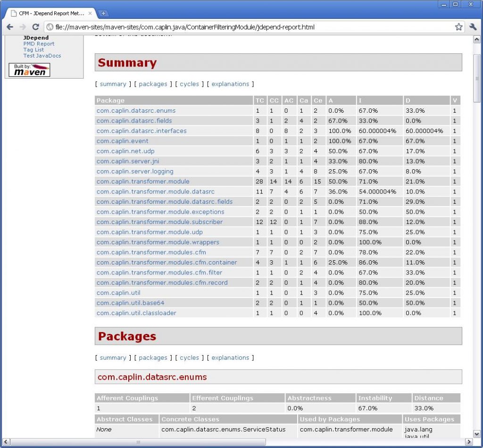Click packages link under Packages heading
This screenshot has width=483, height=448.
153,358
